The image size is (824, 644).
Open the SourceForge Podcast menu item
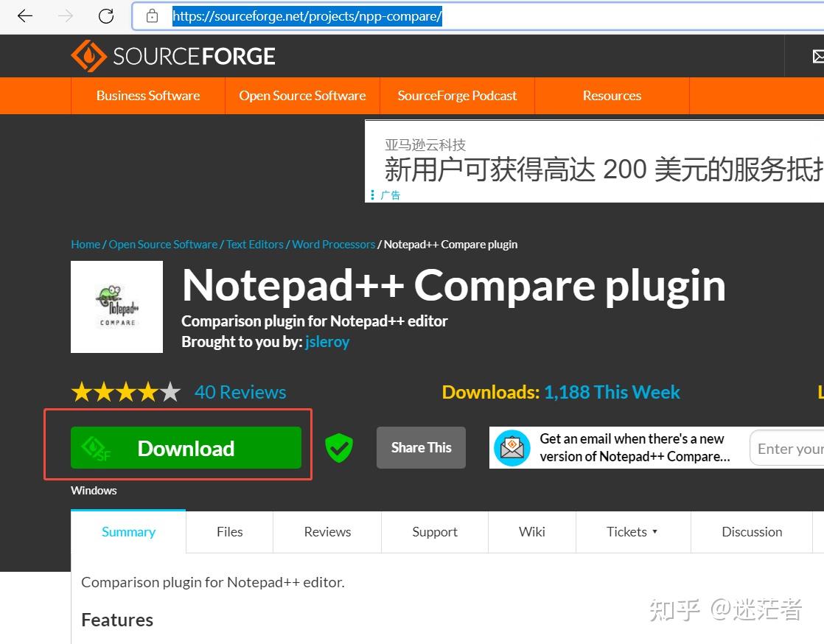click(x=457, y=96)
